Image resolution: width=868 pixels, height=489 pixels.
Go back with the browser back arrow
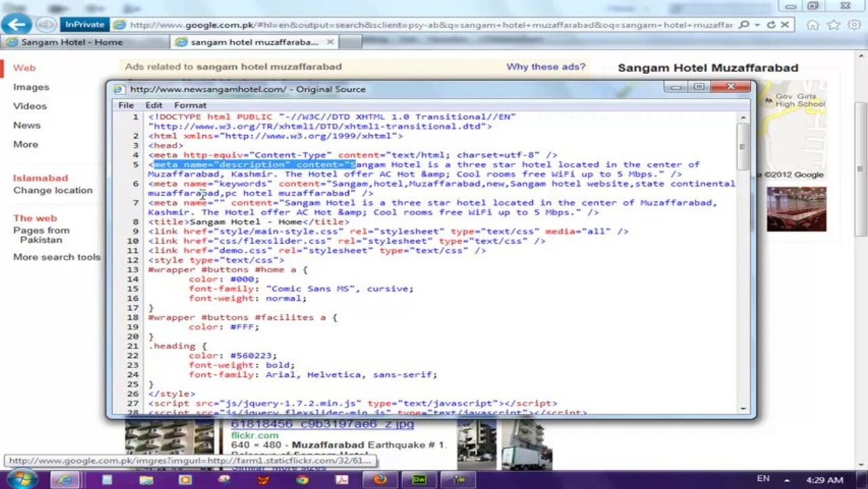tap(16, 24)
